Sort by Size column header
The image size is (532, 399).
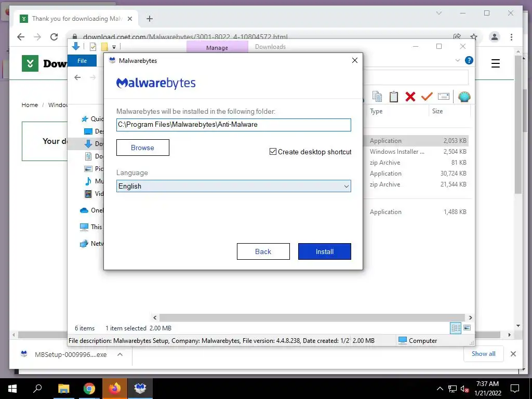437,111
